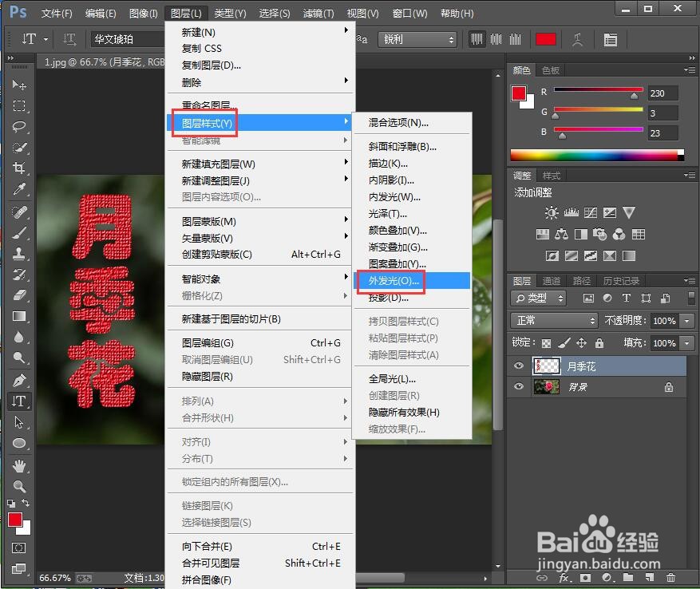Switch to 色板 tab
The image size is (700, 589).
[x=550, y=70]
